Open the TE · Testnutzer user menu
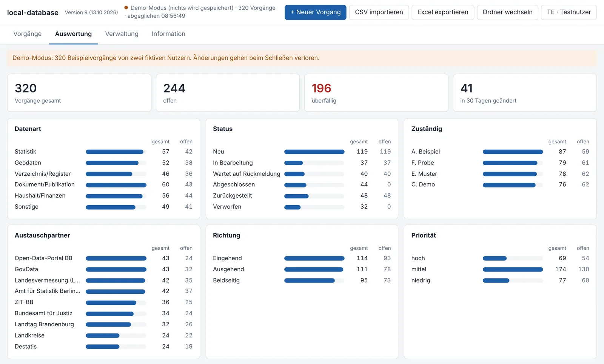Viewport: 604px width, 364px height. [569, 12]
